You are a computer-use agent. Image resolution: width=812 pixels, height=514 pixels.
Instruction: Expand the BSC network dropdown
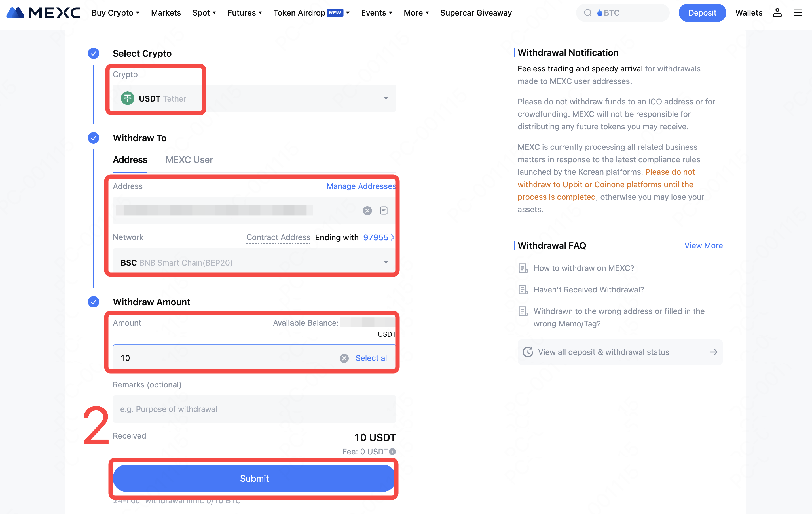point(386,262)
